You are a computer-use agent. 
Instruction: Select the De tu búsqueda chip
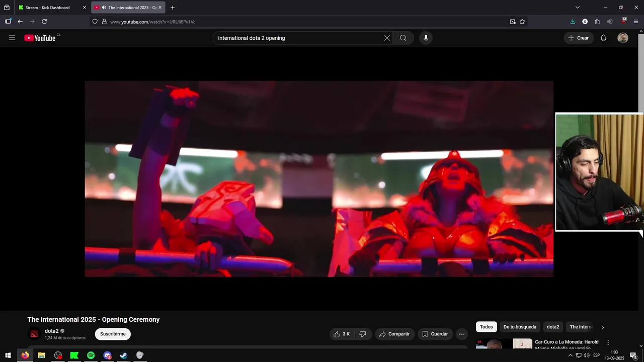[x=520, y=327]
